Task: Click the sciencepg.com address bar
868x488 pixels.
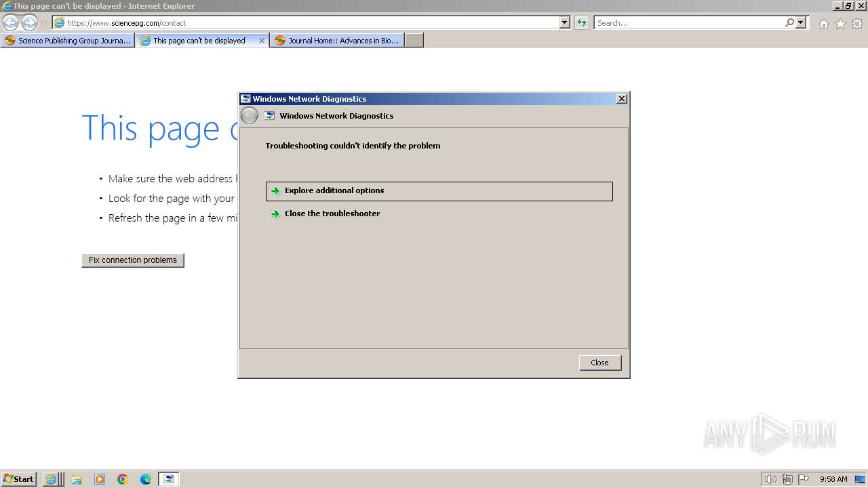Action: 305,22
